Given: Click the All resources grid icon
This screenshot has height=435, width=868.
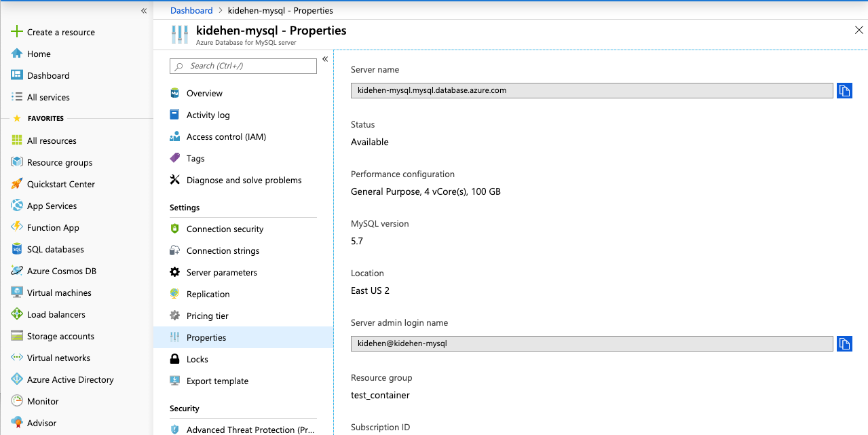Looking at the screenshot, I should (17, 140).
